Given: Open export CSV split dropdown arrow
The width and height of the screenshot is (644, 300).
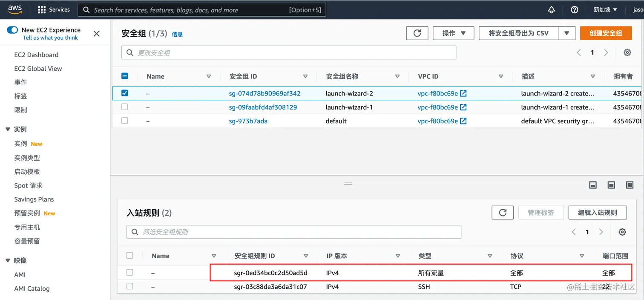Looking at the screenshot, I should (566, 33).
